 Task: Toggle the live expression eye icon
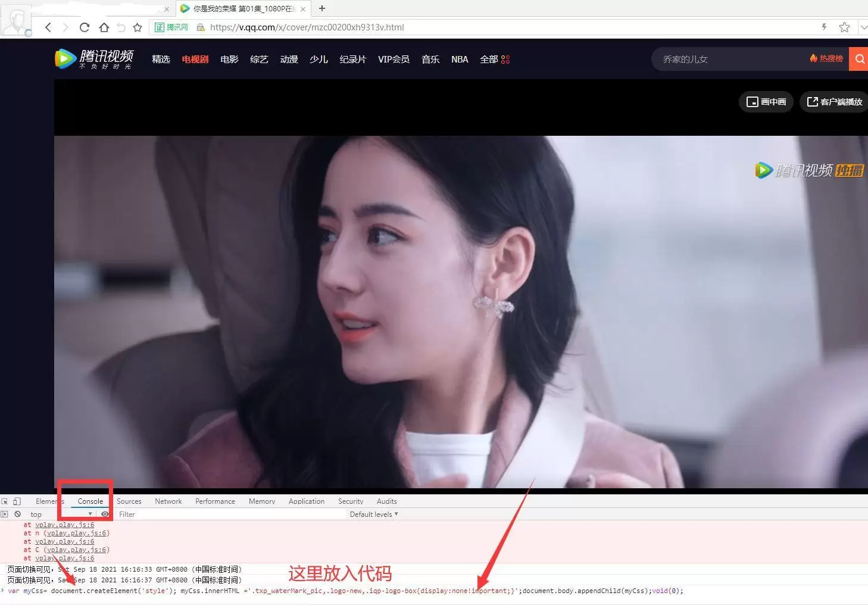pos(105,514)
